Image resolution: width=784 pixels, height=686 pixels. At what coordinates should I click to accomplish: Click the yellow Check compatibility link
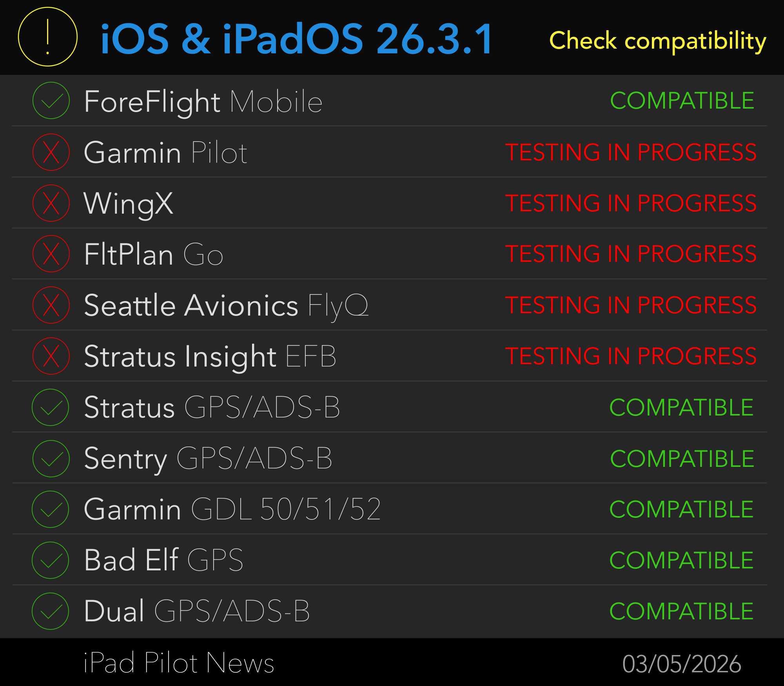pos(657,41)
